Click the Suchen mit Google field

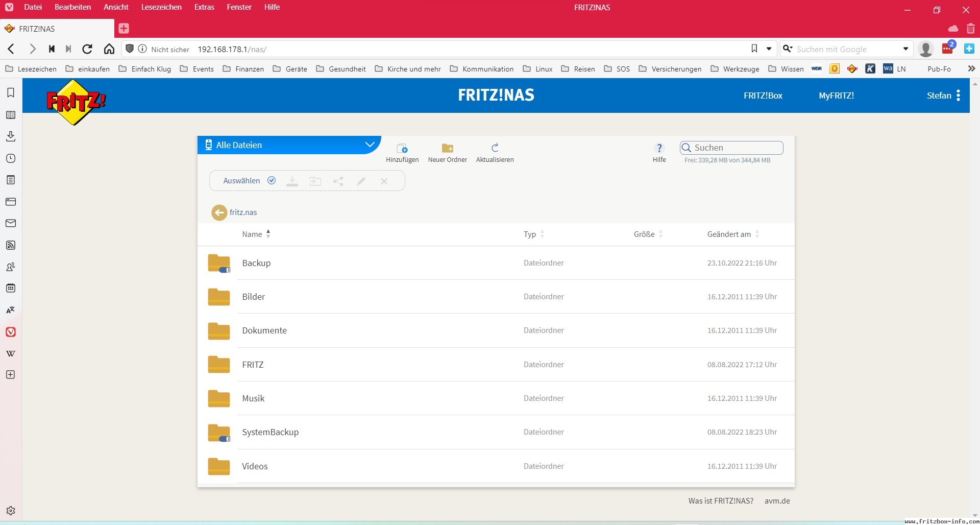[847, 49]
